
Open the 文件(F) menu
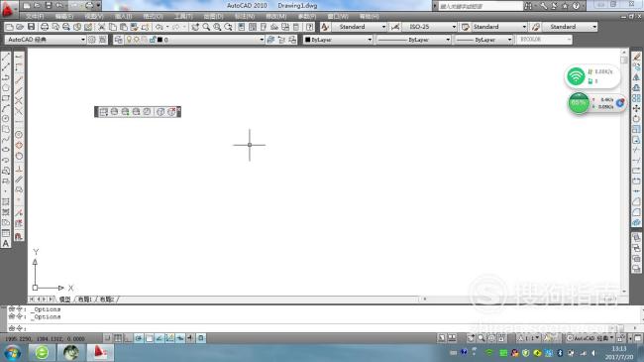point(35,16)
